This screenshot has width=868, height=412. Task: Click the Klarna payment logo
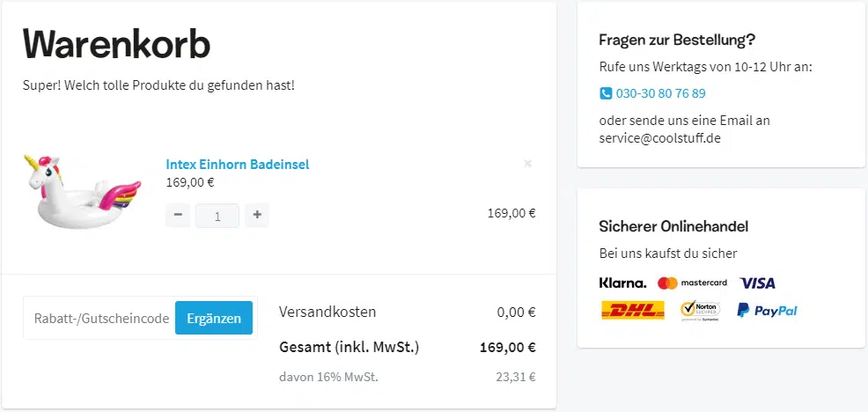pyautogui.click(x=622, y=283)
